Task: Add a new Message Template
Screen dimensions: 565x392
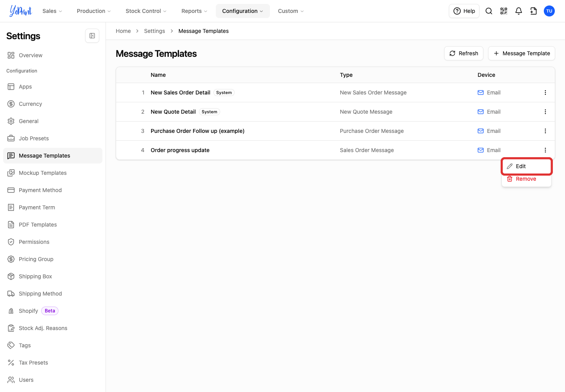Action: pyautogui.click(x=521, y=53)
